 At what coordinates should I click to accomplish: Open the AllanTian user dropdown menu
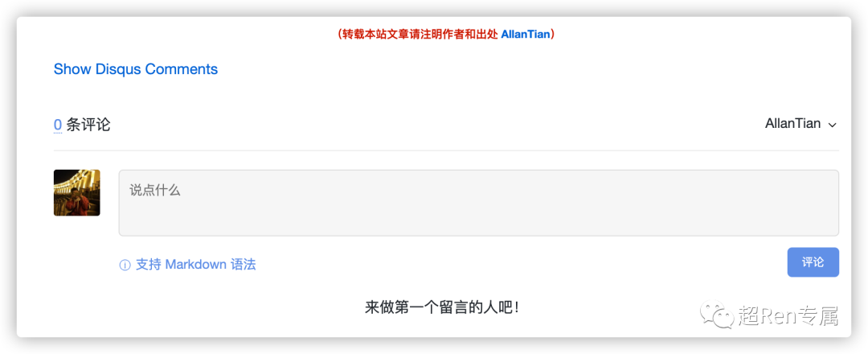(x=800, y=124)
